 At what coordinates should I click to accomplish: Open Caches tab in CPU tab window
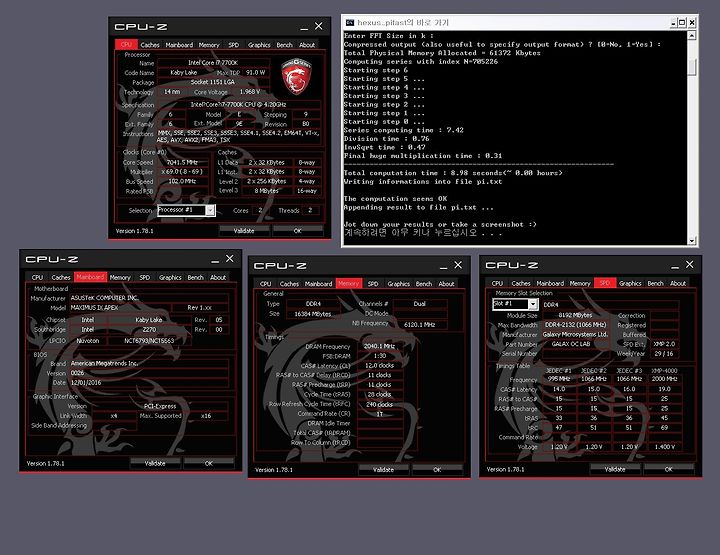[150, 45]
